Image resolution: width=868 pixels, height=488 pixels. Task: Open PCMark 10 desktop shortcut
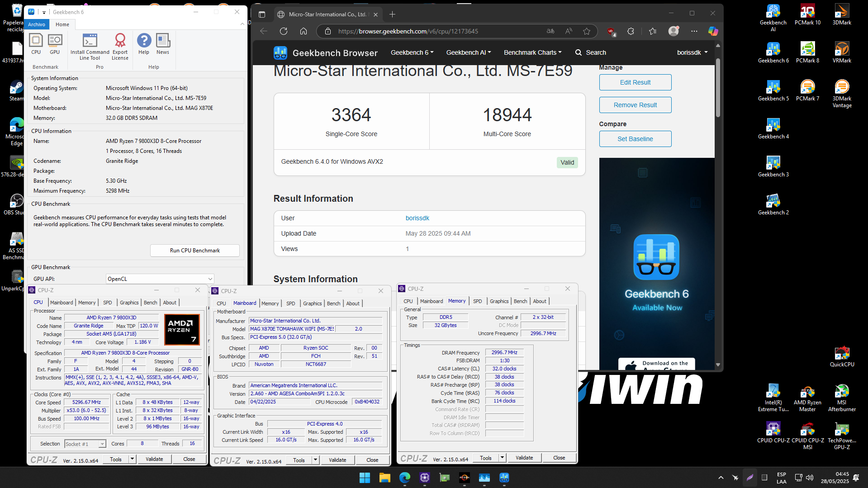pos(807,14)
